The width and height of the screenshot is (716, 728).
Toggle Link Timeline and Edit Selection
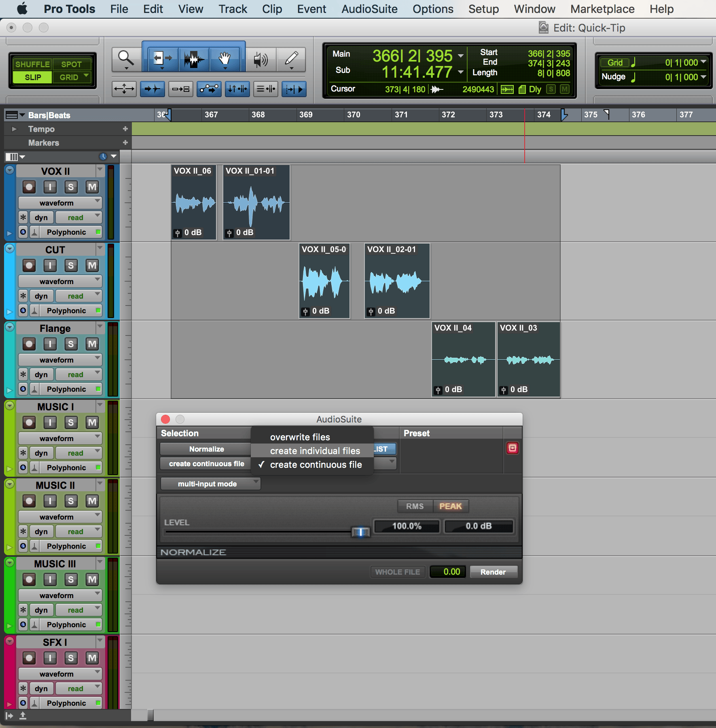pos(237,89)
